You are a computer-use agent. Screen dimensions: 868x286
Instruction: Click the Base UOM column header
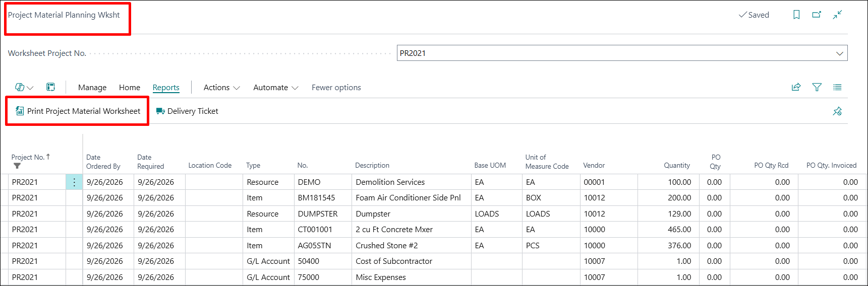490,165
